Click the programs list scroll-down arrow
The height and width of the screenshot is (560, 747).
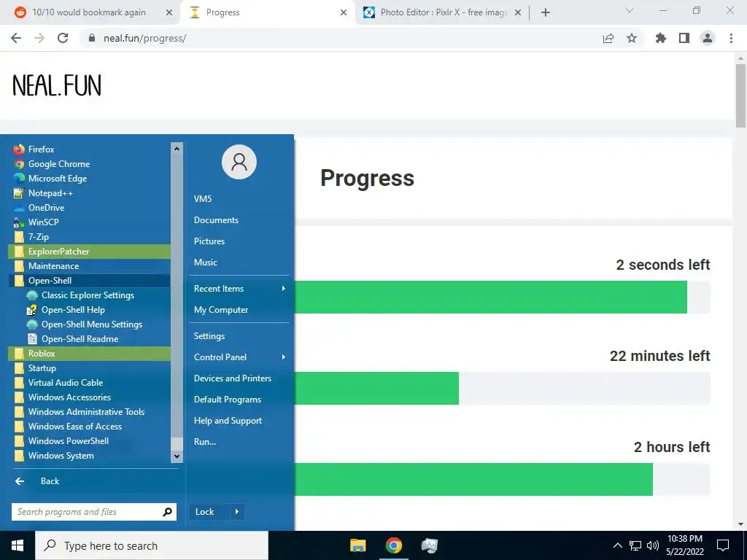point(177,456)
